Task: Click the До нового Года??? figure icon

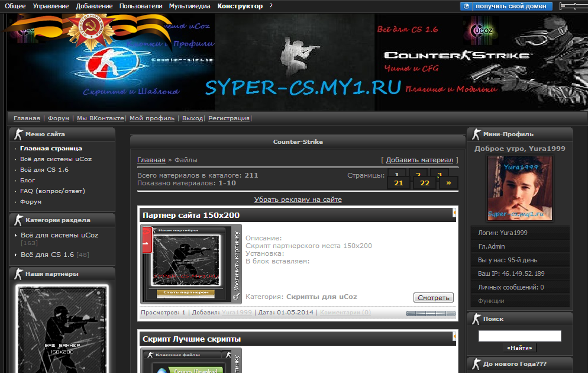Action: 476,364
